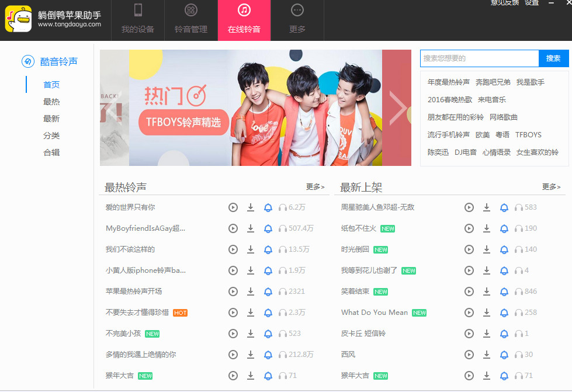Click the 搜索 search button
The height and width of the screenshot is (392, 572).
pos(553,58)
